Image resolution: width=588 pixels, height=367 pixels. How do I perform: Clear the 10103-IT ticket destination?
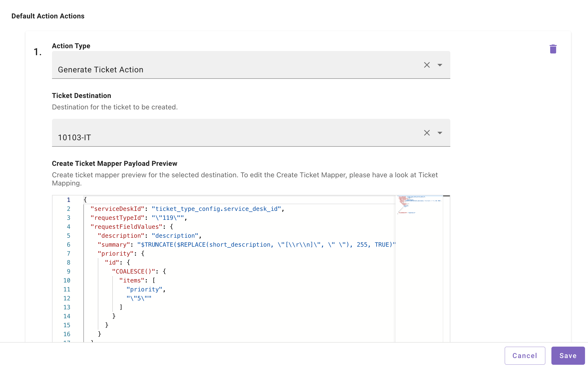click(x=427, y=133)
